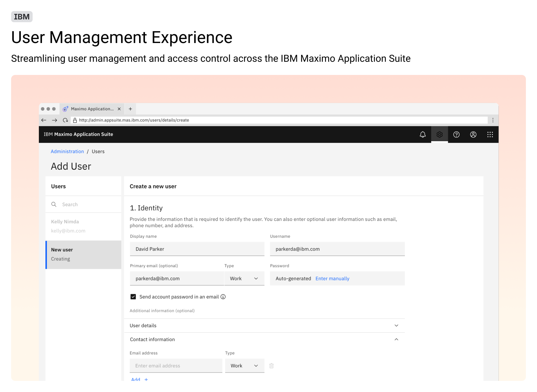Open a new browser tab with plus
This screenshot has height=392, width=537.
click(x=130, y=109)
